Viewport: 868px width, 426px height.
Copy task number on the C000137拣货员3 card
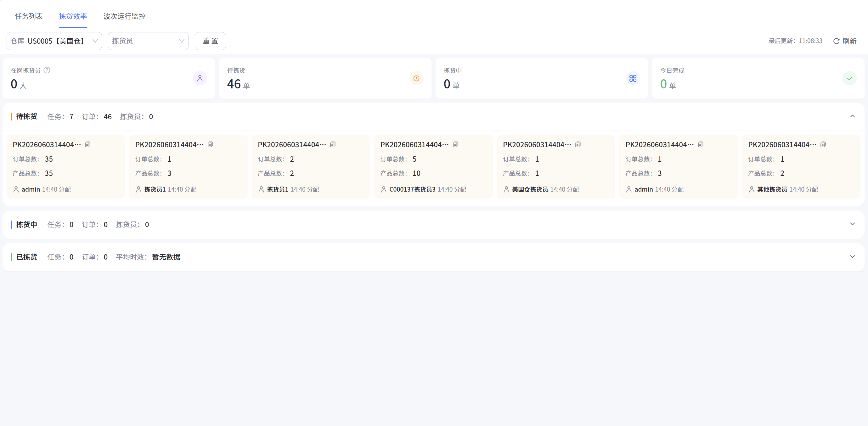[x=455, y=144]
